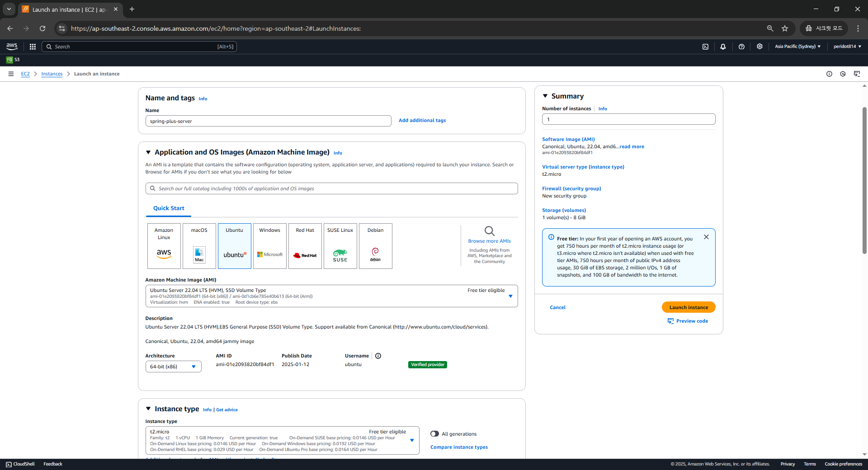Open Cookie preferences in the footer
The height and width of the screenshot is (470, 868).
[x=843, y=464]
